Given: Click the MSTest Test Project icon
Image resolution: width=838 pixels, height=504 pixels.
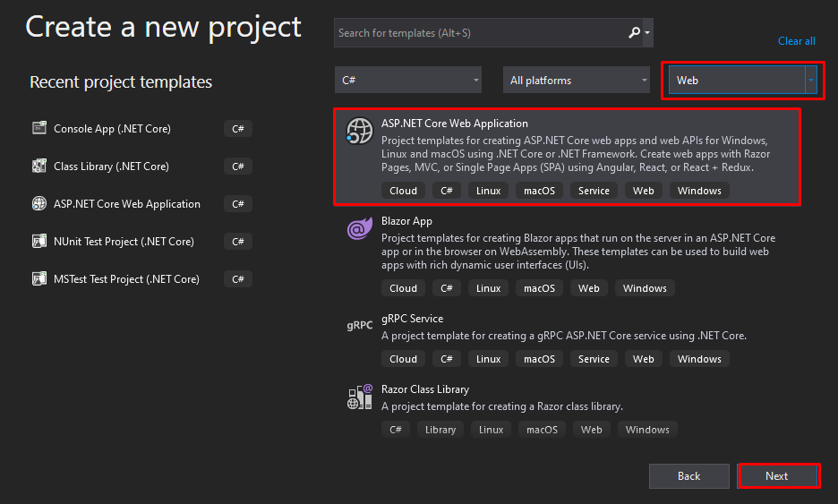Looking at the screenshot, I should click(39, 279).
